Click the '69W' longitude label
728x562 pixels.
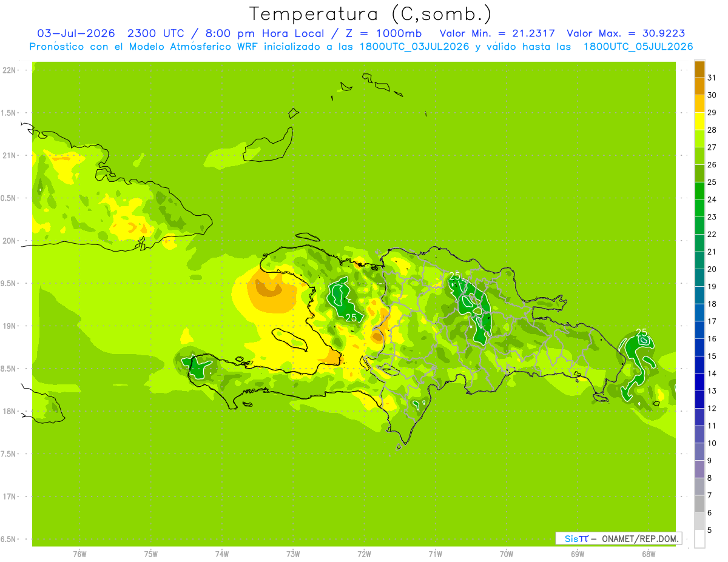click(578, 554)
